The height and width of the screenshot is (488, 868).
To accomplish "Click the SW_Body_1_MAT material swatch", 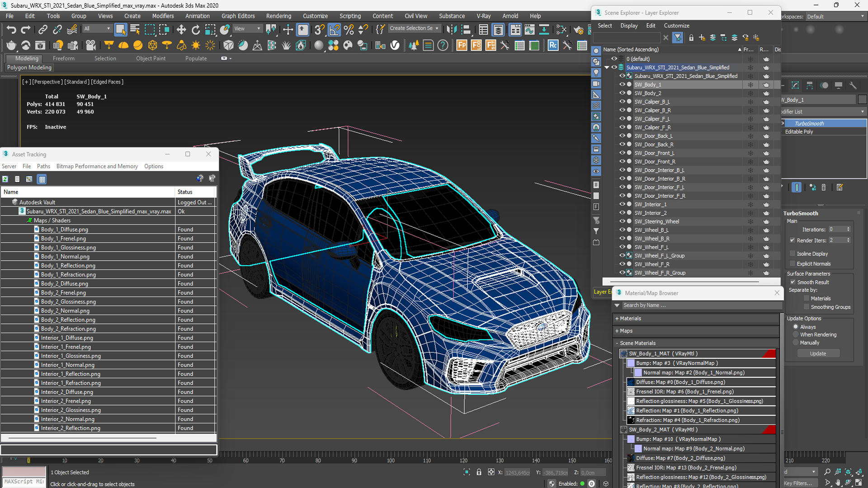I will [x=624, y=354].
